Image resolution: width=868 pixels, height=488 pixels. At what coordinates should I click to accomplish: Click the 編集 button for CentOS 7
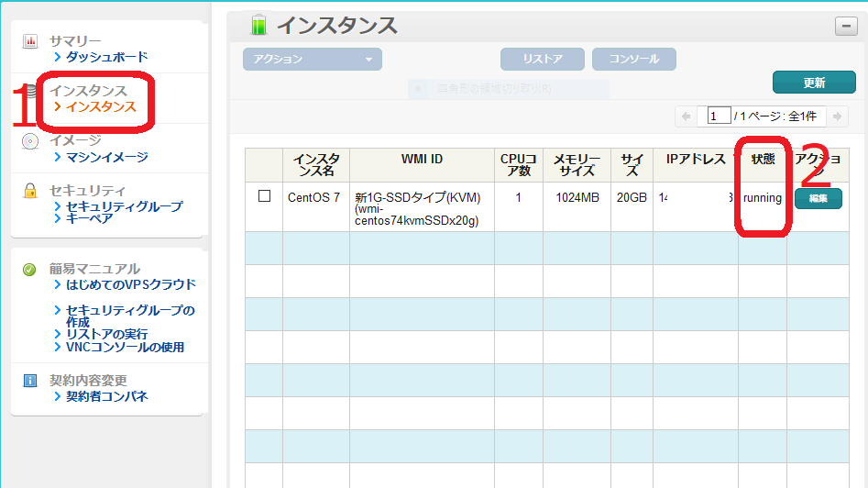pos(818,199)
